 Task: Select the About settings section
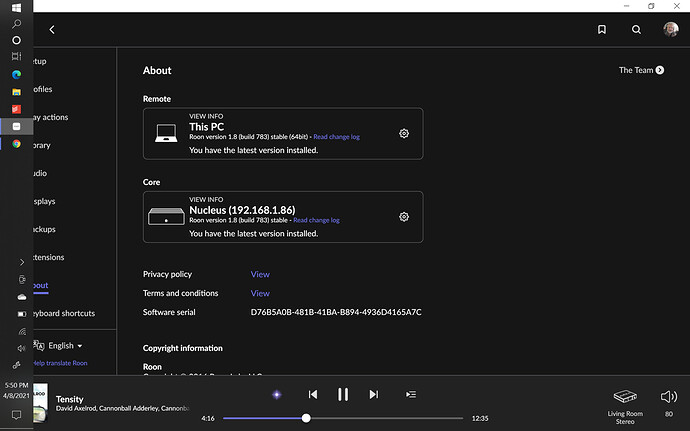coord(41,285)
